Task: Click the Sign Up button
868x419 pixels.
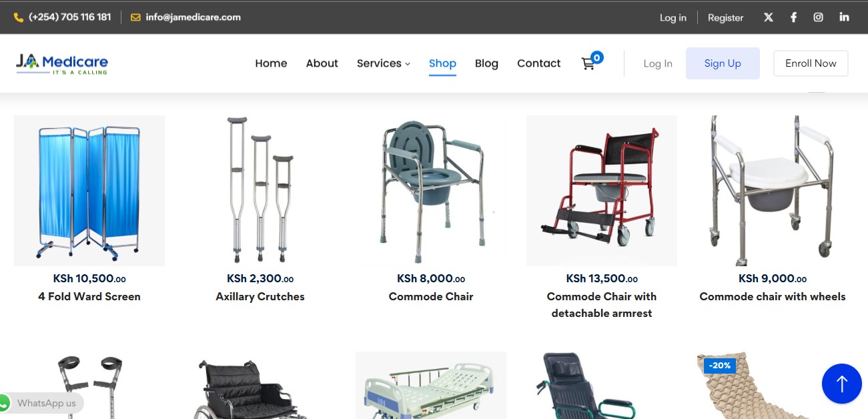Action: (x=723, y=63)
